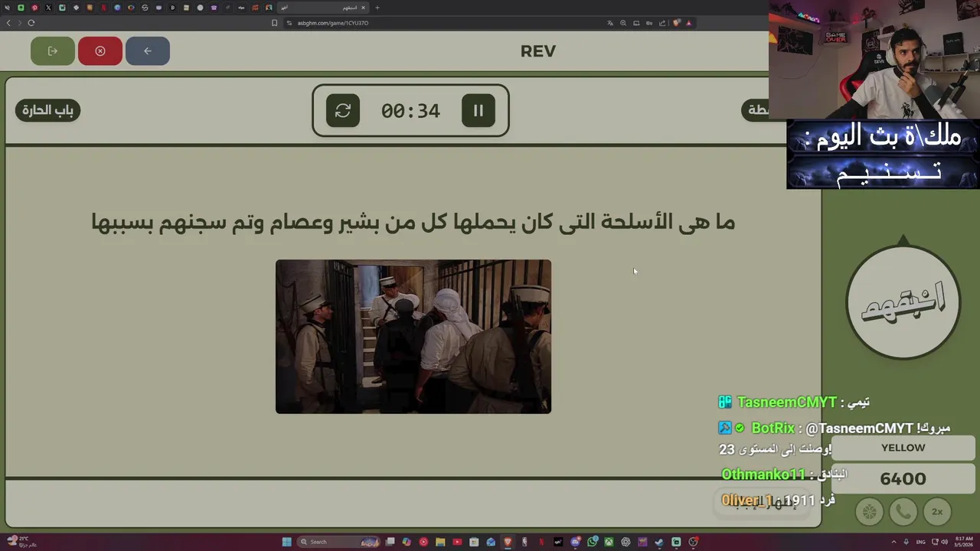Click the zoom magnifier icon in address bar
Screen dimensions: 980x551
point(623,23)
